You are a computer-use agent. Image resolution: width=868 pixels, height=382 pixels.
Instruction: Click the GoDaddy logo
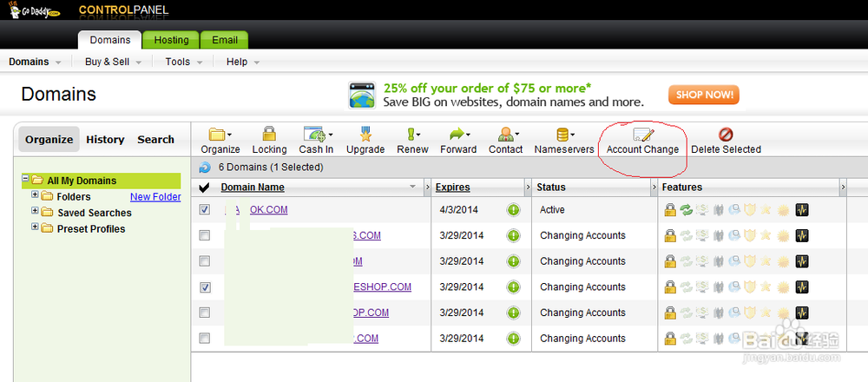pyautogui.click(x=35, y=10)
